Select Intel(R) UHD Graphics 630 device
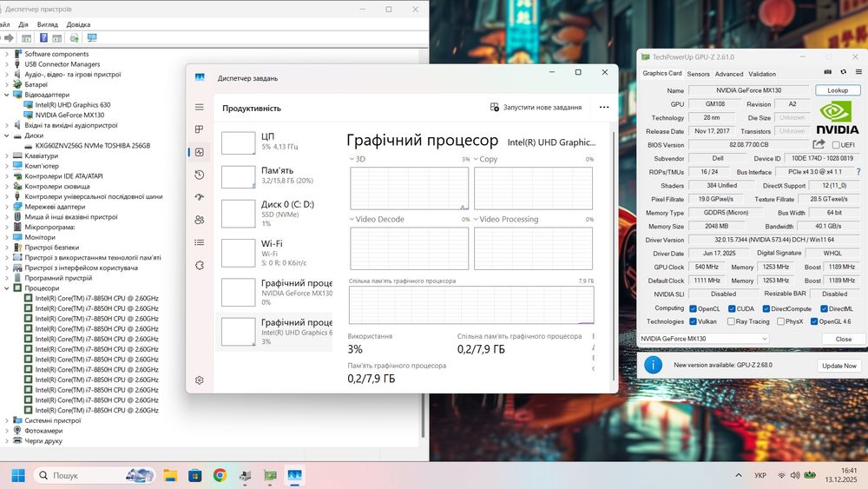Viewport: 868px width, 489px height. [73, 105]
